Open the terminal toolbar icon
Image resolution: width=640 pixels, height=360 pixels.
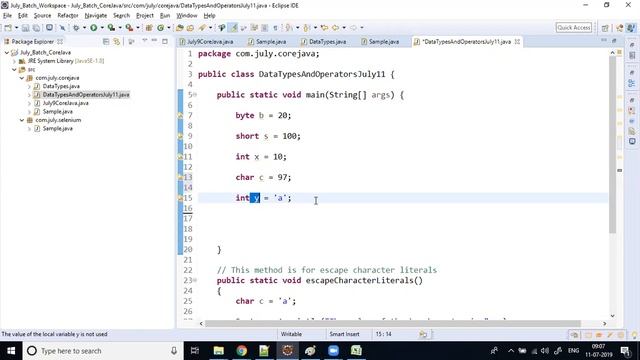(x=49, y=28)
